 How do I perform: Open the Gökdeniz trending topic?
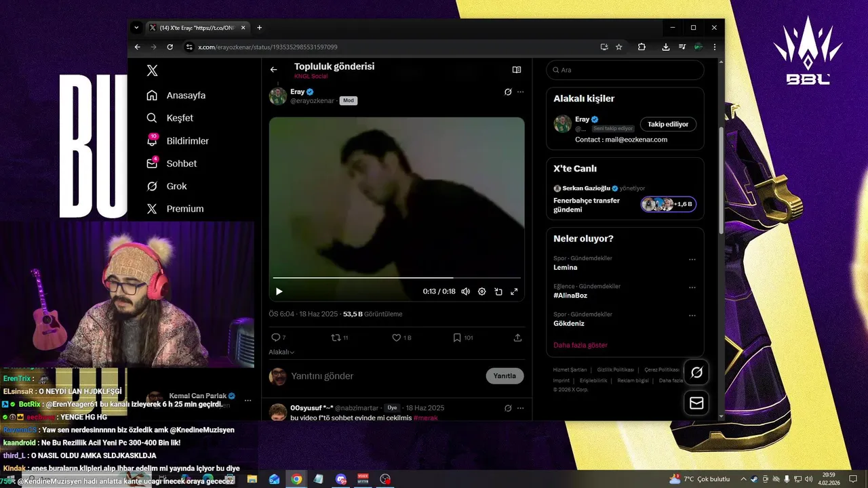(569, 323)
